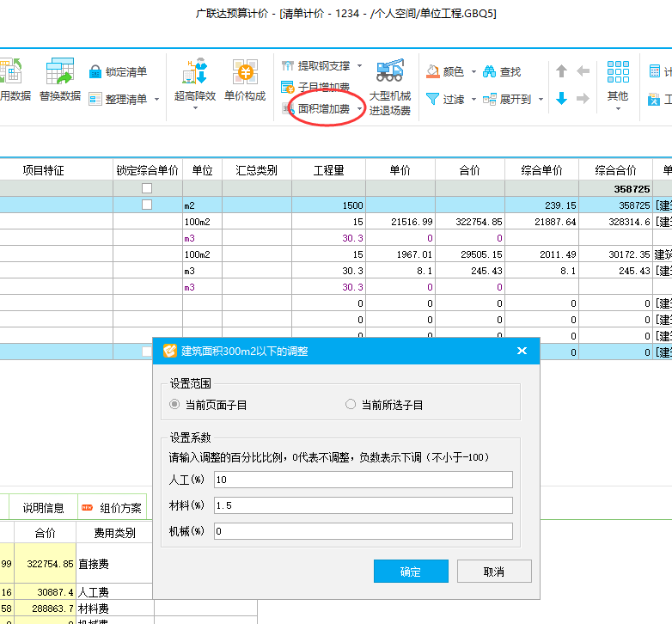Click the cell 29505.15
This screenshot has height=624, width=672.
(x=470, y=254)
